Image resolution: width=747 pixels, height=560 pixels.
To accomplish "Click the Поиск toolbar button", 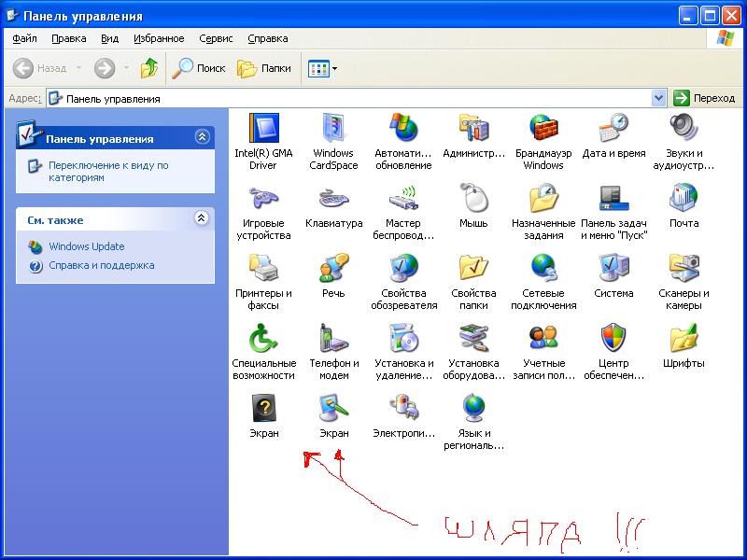I will (199, 68).
